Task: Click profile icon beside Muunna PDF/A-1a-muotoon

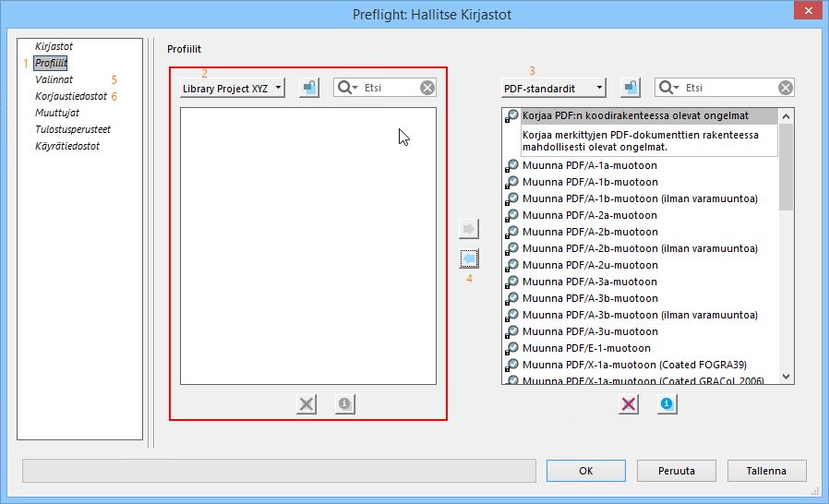Action: pos(511,166)
